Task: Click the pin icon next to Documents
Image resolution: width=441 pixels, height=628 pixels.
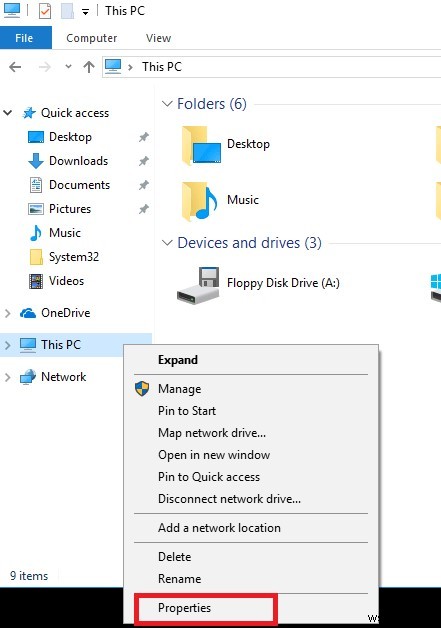Action: click(144, 185)
